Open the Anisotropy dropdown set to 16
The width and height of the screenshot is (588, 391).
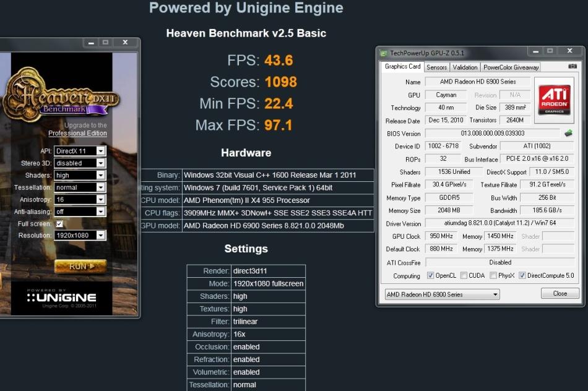(80, 199)
